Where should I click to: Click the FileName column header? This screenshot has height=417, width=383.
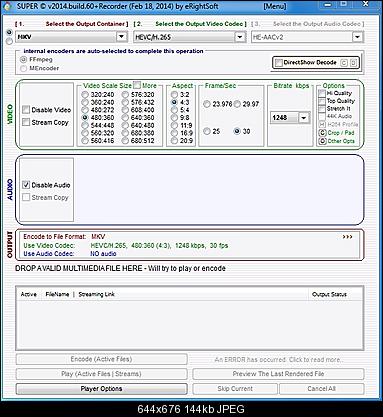(57, 294)
